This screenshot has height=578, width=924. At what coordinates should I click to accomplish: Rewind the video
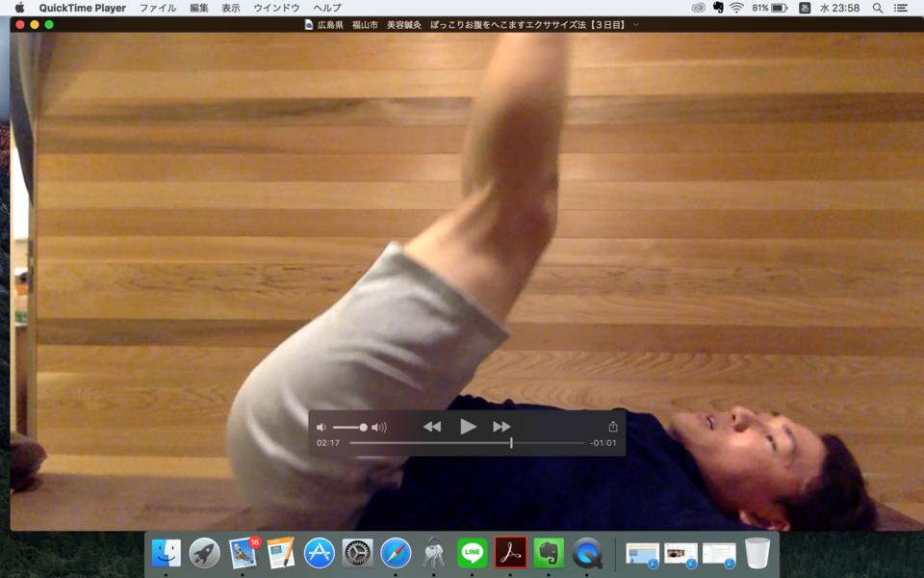coord(432,427)
